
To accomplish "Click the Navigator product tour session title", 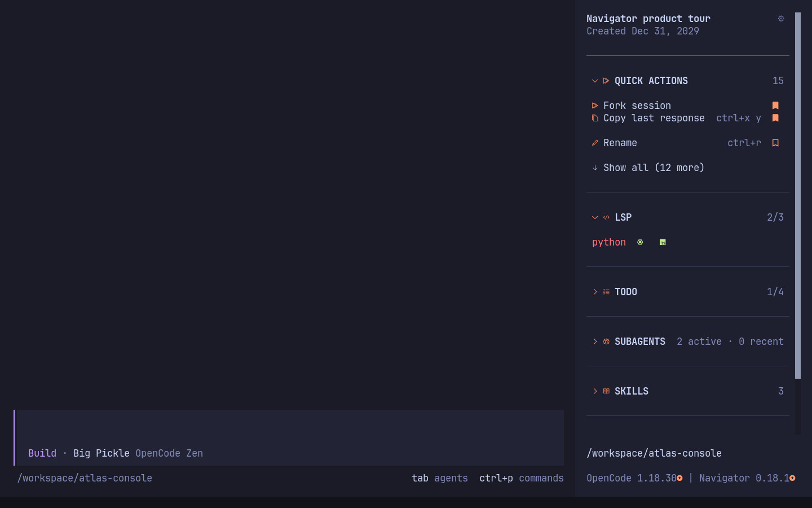I will 648,19.
